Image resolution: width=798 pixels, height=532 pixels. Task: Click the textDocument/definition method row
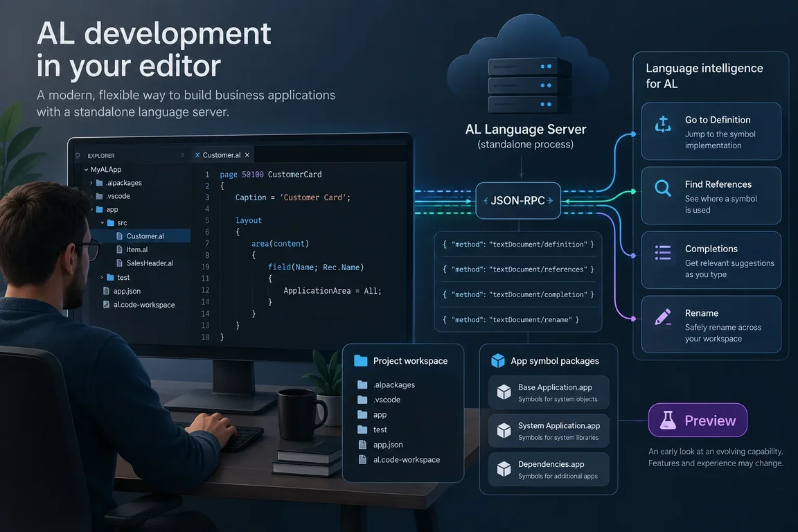518,245
